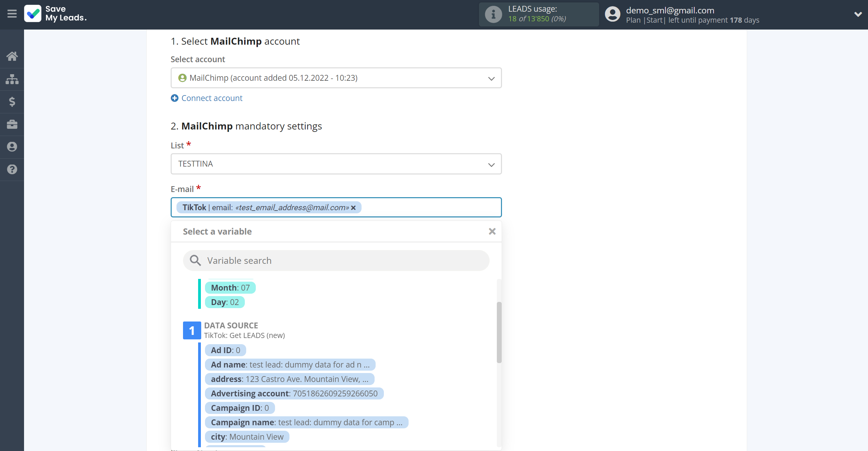Select the Day: 02 variable
The image size is (868, 451).
[225, 302]
